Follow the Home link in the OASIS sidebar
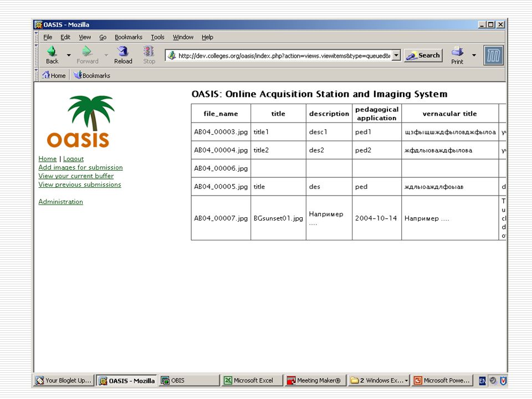This screenshot has height=399, width=532. (48, 159)
